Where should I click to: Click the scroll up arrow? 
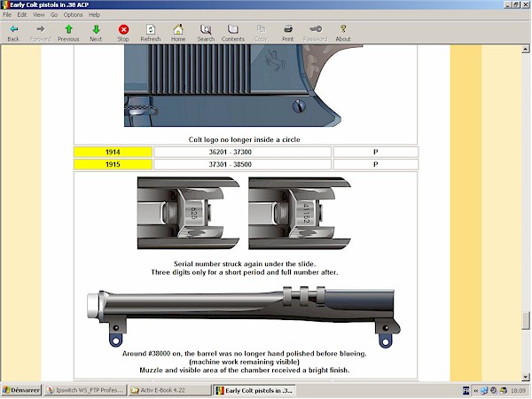click(526, 49)
